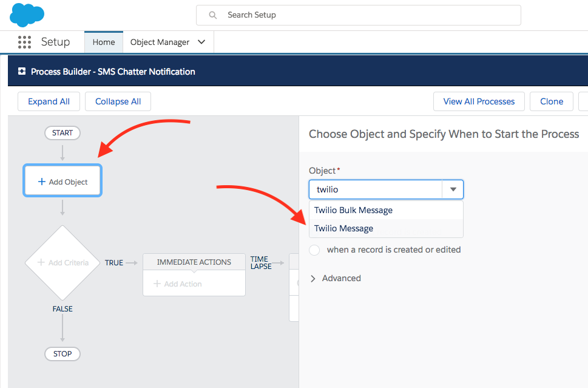The height and width of the screenshot is (388, 588).
Task: Click the Add Criteria diamond node
Action: 62,262
